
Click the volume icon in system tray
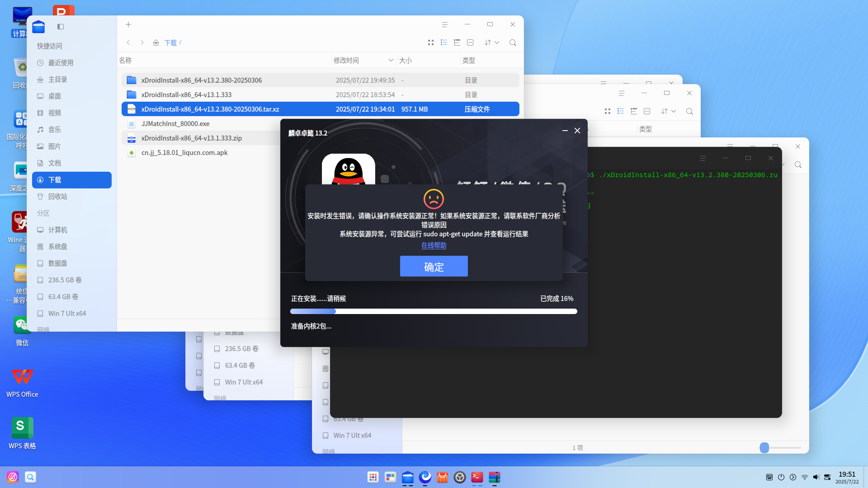pos(816,477)
